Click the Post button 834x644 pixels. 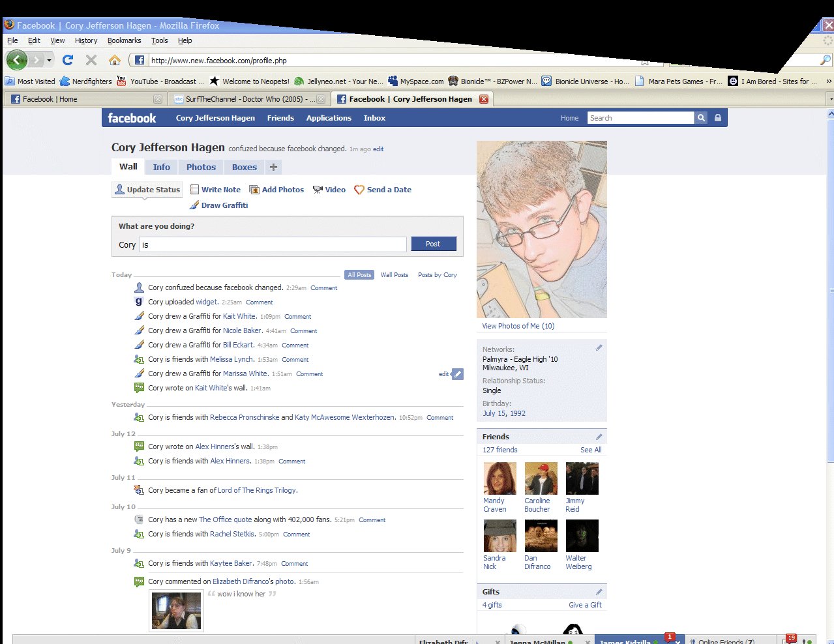pyautogui.click(x=433, y=243)
